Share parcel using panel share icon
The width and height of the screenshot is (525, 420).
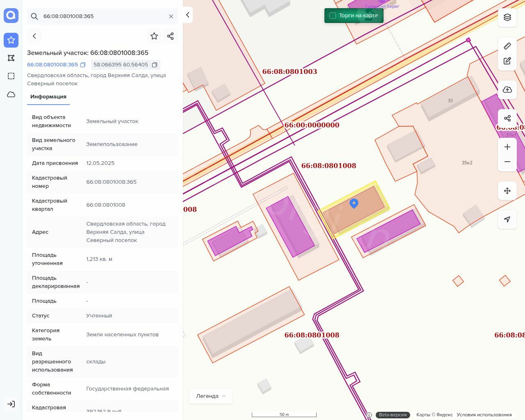pyautogui.click(x=171, y=36)
